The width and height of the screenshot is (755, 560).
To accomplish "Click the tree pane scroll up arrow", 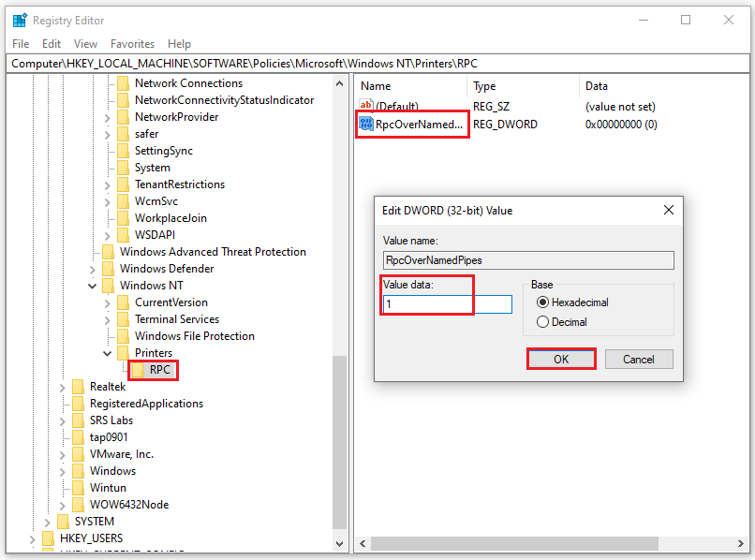I will pos(339,83).
